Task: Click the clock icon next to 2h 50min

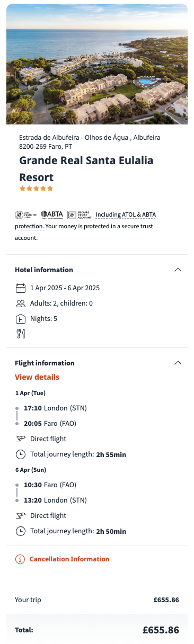Action: coord(21,531)
